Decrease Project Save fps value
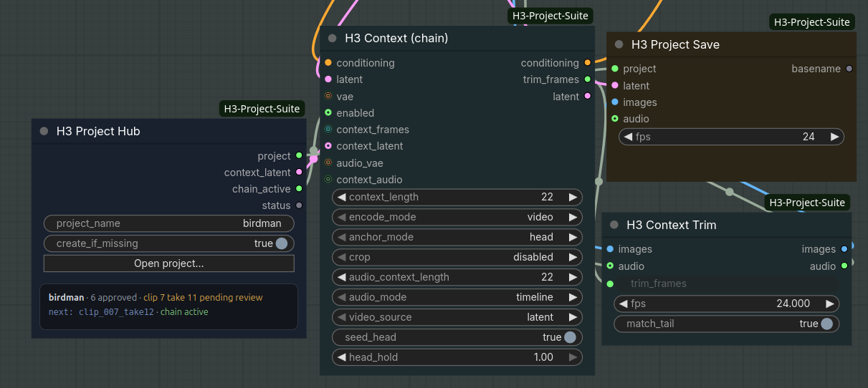The width and height of the screenshot is (868, 388). pos(629,137)
